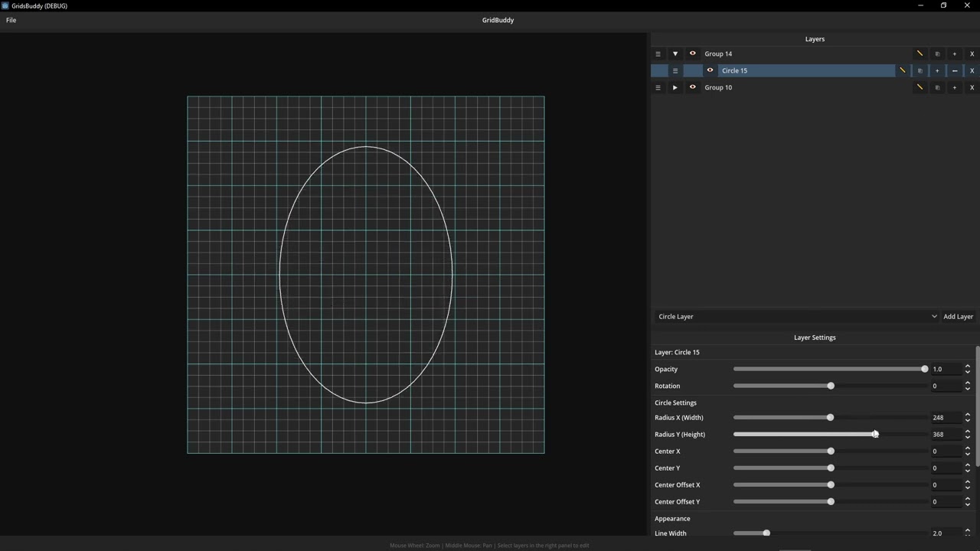This screenshot has width=980, height=551.
Task: Click the Layer Settings panel scrollbar
Action: pos(977,406)
